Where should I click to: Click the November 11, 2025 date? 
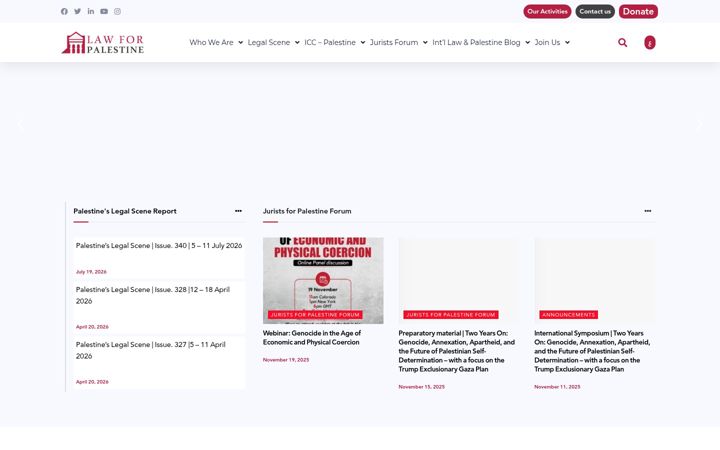coord(557,387)
